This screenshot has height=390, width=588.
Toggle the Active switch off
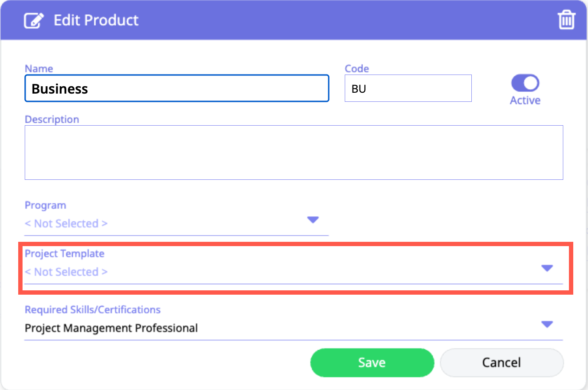pos(525,83)
